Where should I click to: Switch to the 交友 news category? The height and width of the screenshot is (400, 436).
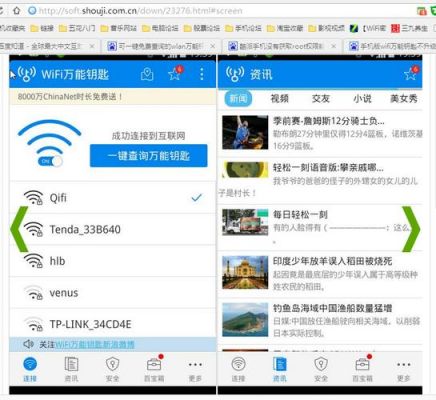321,99
